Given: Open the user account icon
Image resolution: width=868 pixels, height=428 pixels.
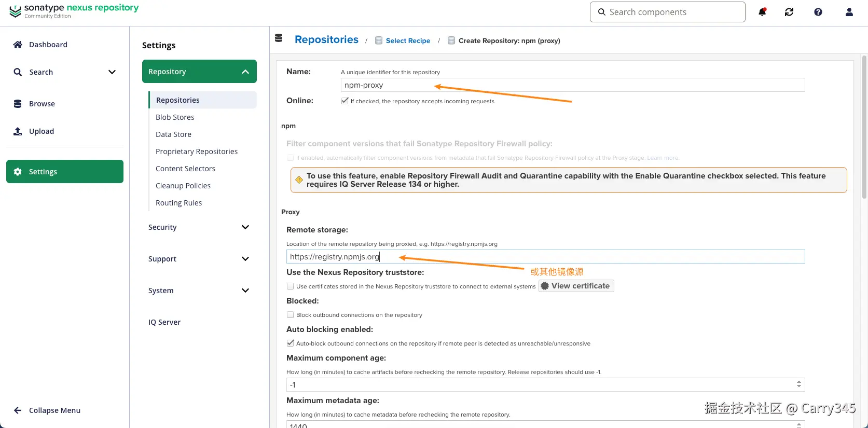Looking at the screenshot, I should click(x=849, y=12).
